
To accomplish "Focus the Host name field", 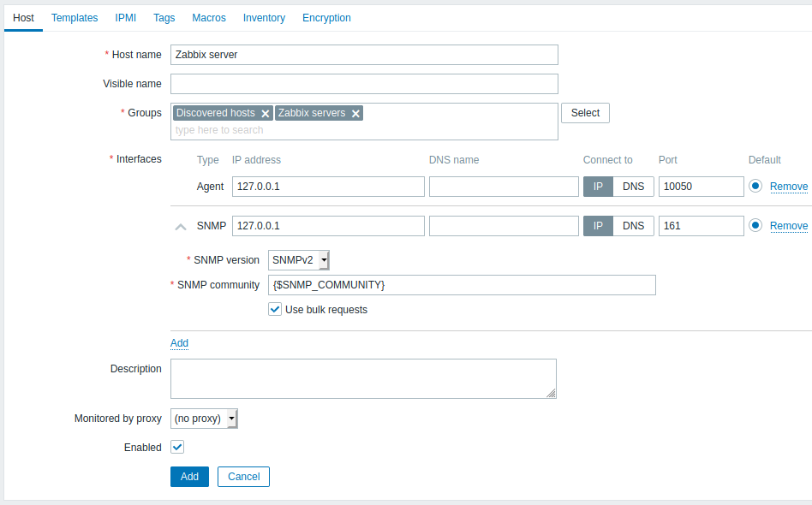I will click(x=364, y=55).
